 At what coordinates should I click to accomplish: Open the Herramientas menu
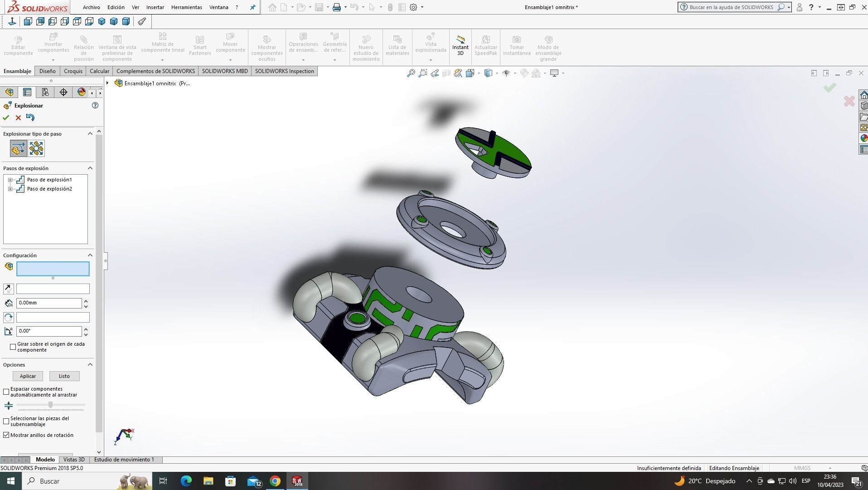click(187, 7)
